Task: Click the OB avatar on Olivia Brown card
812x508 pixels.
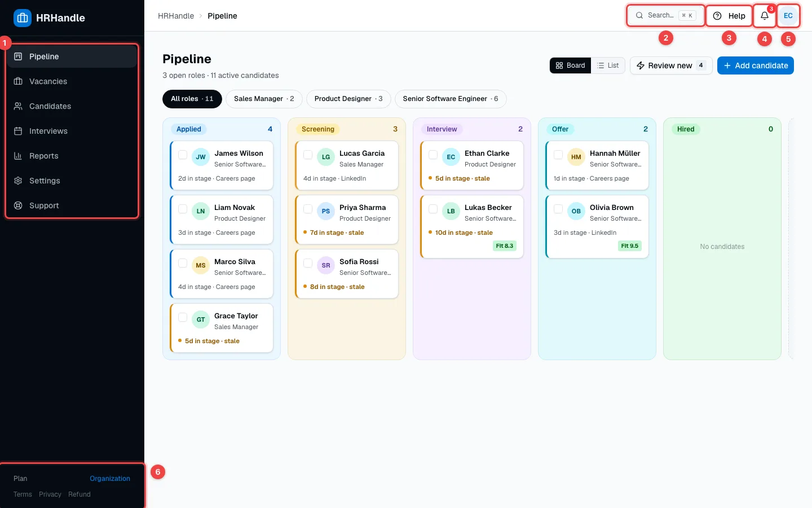Action: 576,211
